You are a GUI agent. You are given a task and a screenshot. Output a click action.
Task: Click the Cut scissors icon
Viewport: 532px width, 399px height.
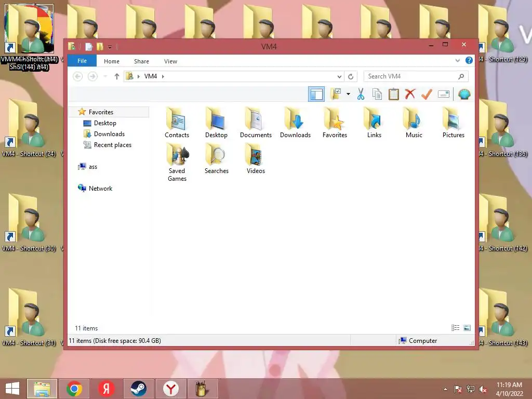coord(361,95)
